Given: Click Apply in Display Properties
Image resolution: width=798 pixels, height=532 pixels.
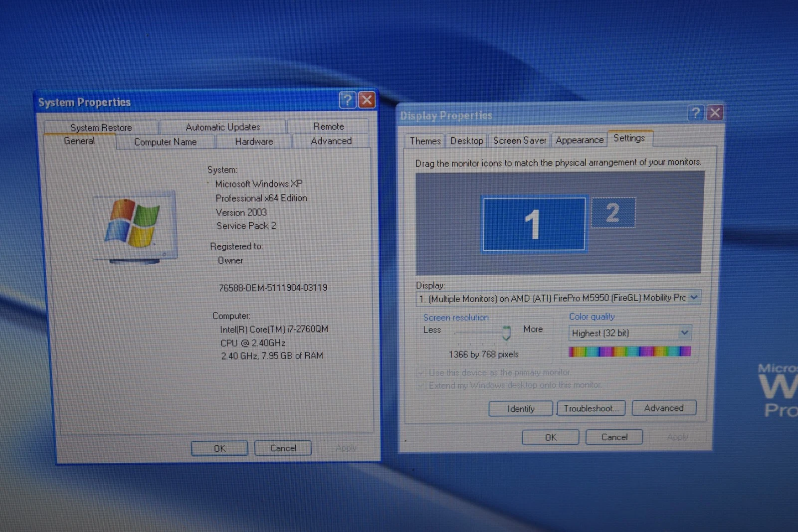Looking at the screenshot, I should click(x=677, y=437).
